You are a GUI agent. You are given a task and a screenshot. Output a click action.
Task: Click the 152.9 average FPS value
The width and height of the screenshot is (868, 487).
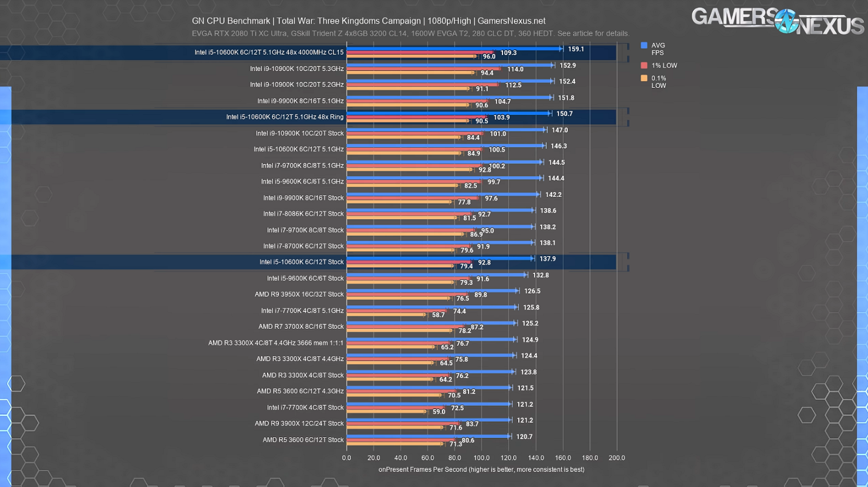(x=568, y=65)
